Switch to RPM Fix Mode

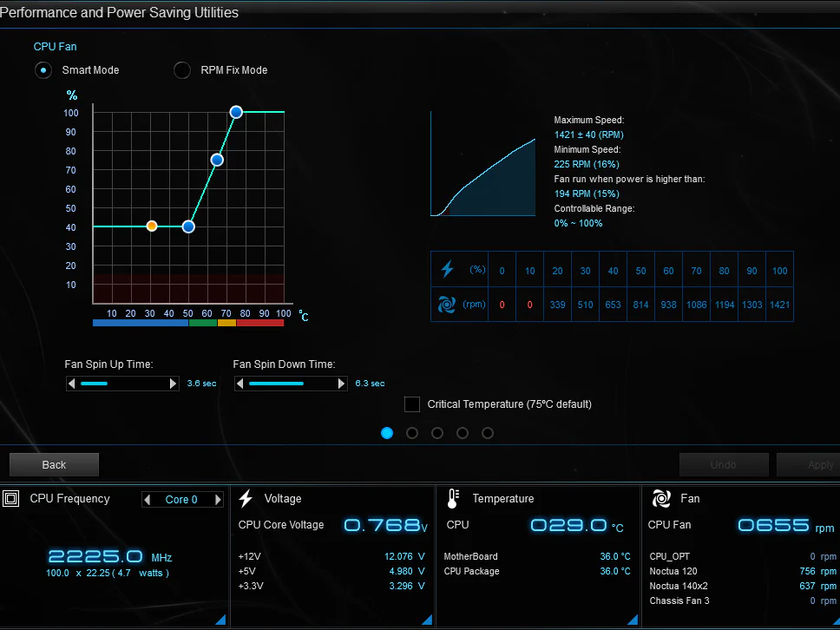click(x=182, y=70)
